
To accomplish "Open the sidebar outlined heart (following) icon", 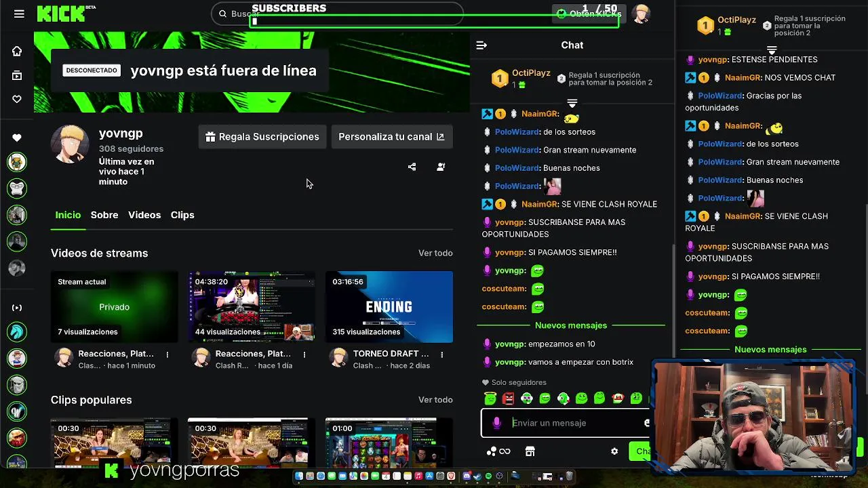I will 17,99.
